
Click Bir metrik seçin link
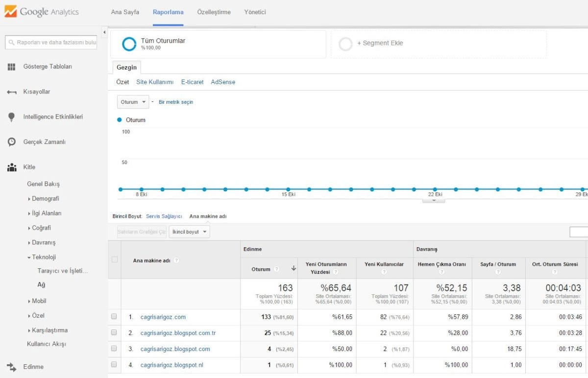pyautogui.click(x=176, y=102)
